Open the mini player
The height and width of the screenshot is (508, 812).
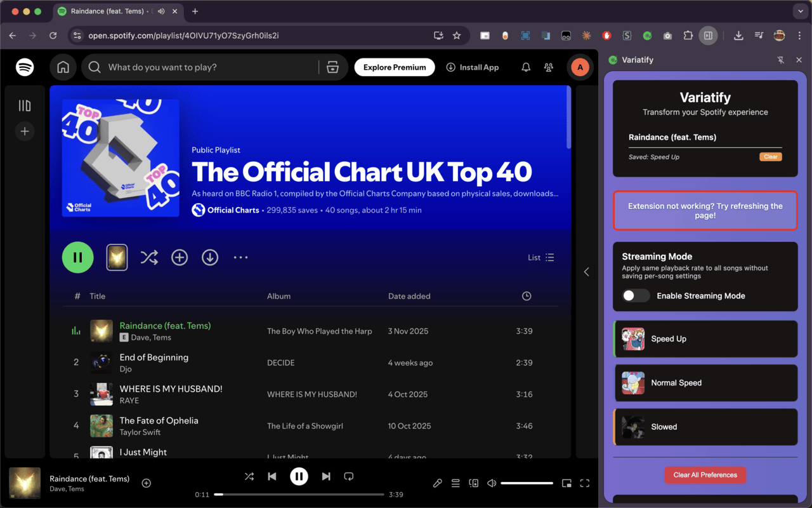point(566,483)
